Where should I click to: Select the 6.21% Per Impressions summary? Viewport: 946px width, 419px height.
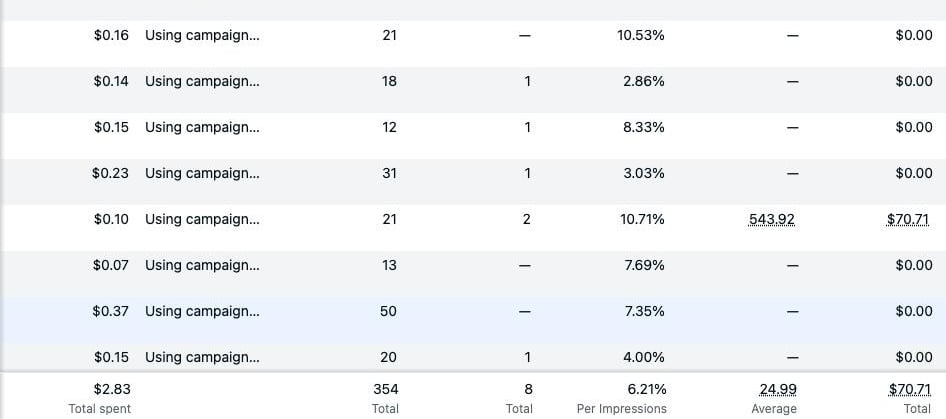click(x=645, y=389)
